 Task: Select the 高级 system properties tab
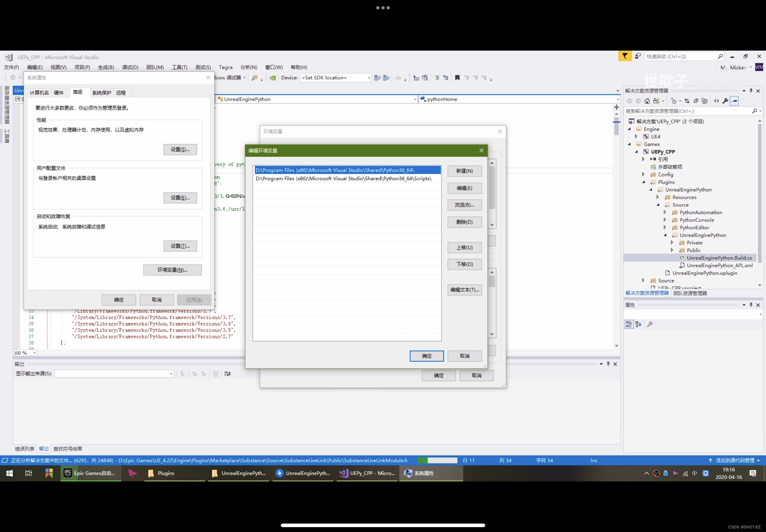pyautogui.click(x=78, y=92)
